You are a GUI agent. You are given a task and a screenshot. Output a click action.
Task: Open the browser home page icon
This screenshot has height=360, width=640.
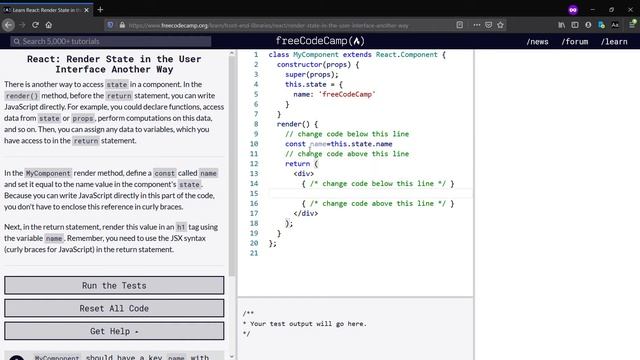click(49, 25)
